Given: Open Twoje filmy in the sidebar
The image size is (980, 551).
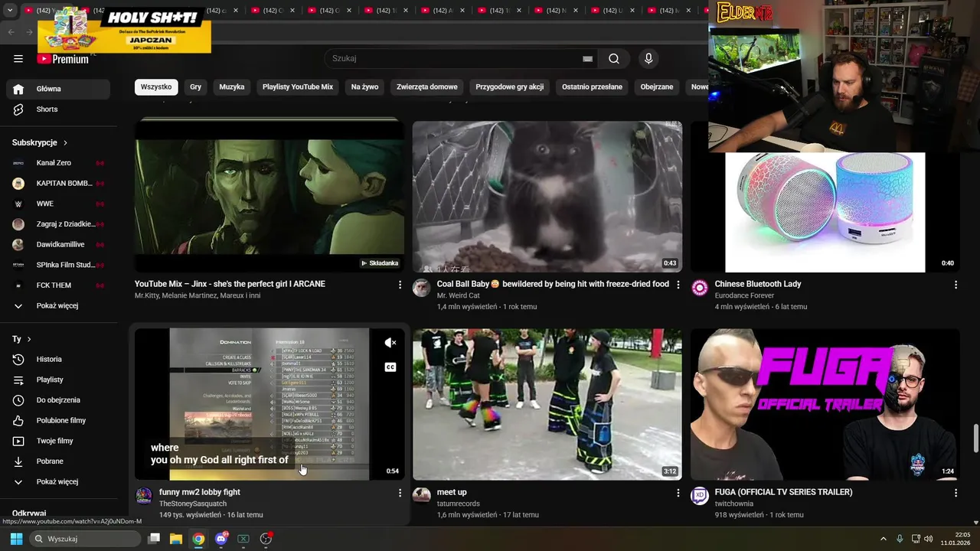Looking at the screenshot, I should (x=58, y=441).
